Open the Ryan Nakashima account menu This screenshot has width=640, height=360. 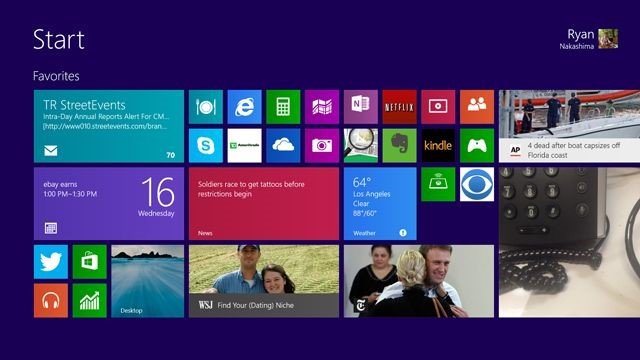[x=589, y=39]
